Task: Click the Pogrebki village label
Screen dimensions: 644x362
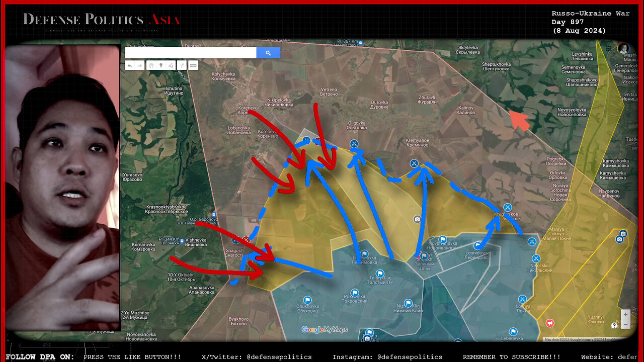Action: [x=555, y=161]
